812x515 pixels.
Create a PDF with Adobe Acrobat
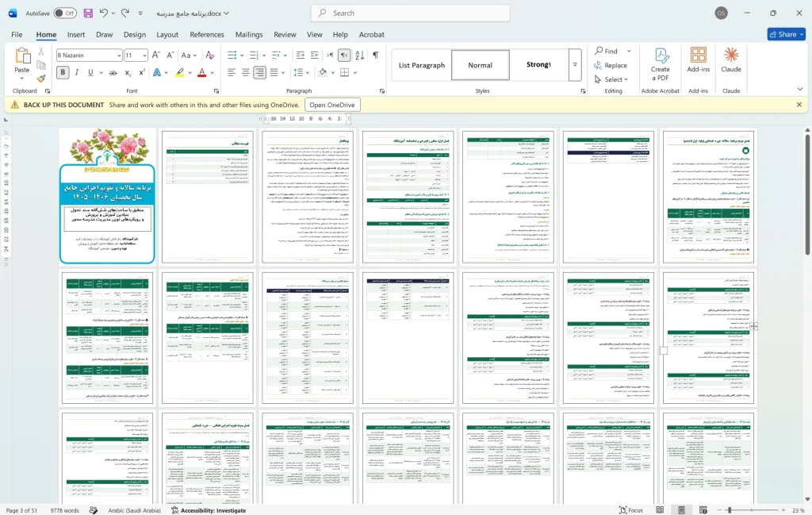[x=661, y=64]
